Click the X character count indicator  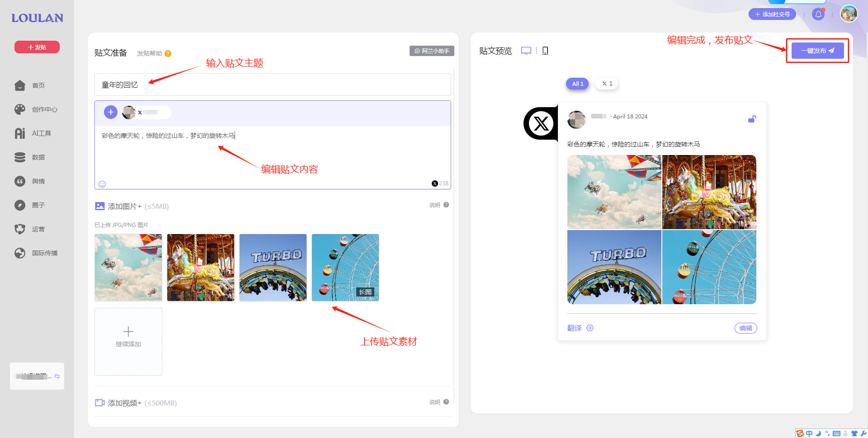(x=440, y=184)
